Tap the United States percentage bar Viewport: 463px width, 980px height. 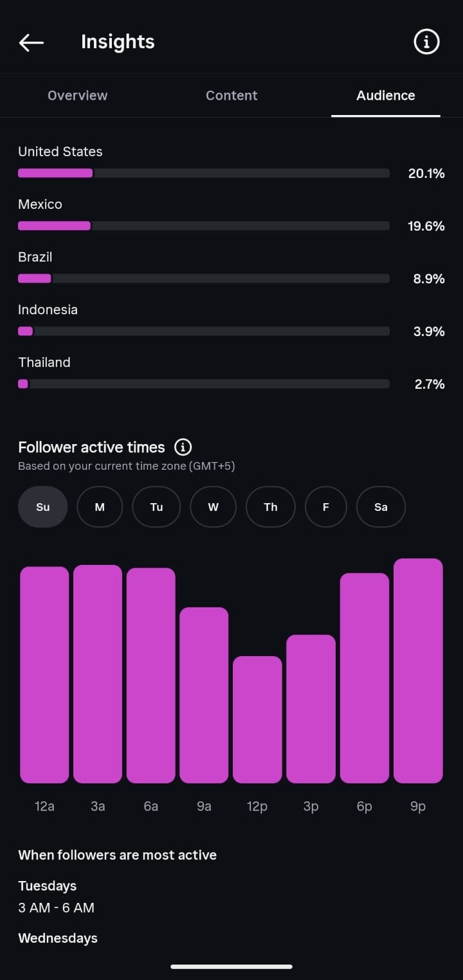point(204,173)
